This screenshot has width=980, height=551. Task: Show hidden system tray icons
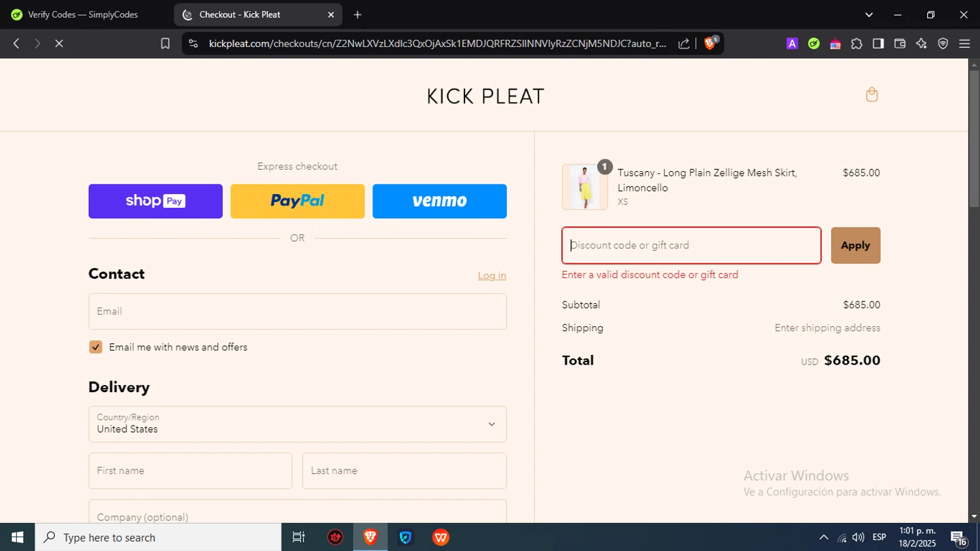[x=824, y=537]
